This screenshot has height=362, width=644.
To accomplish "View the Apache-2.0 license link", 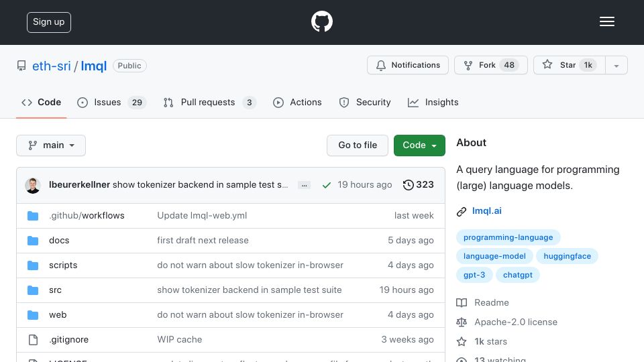I will (516, 322).
